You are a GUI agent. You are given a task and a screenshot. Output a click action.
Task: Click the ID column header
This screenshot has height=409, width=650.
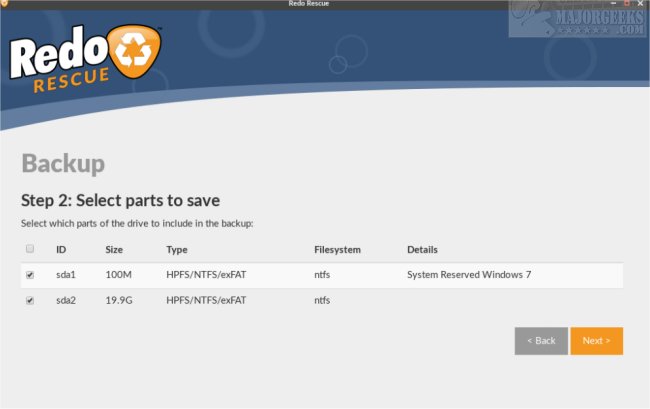(61, 249)
